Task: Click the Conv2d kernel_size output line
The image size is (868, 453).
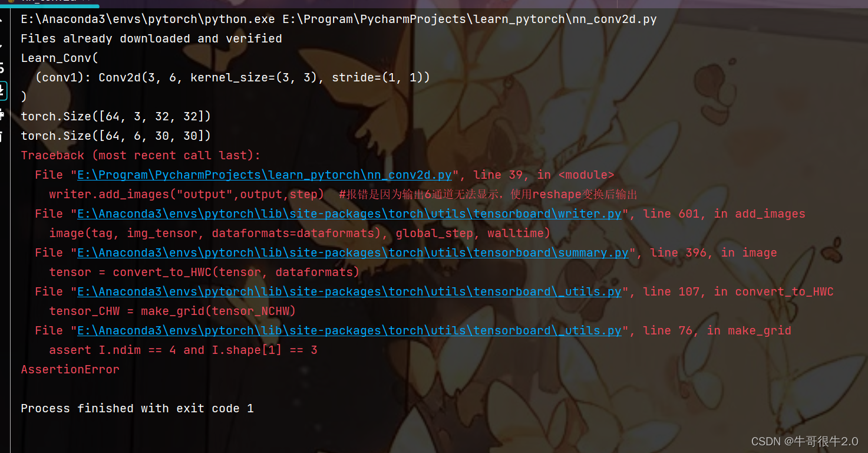Action: tap(233, 77)
